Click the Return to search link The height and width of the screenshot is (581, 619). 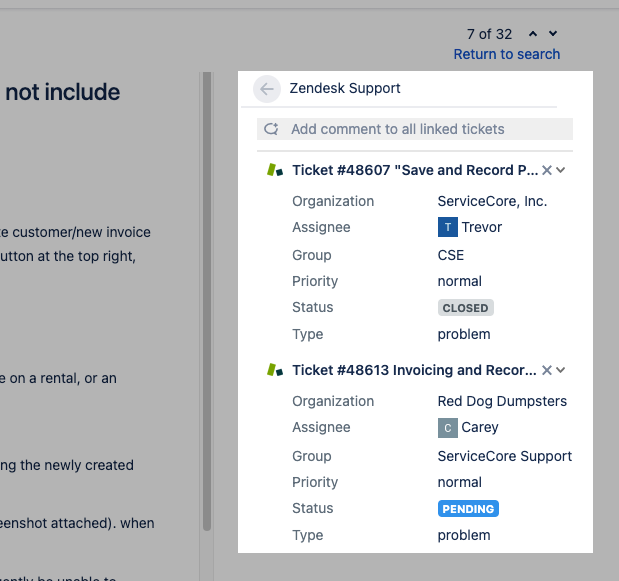tap(507, 54)
